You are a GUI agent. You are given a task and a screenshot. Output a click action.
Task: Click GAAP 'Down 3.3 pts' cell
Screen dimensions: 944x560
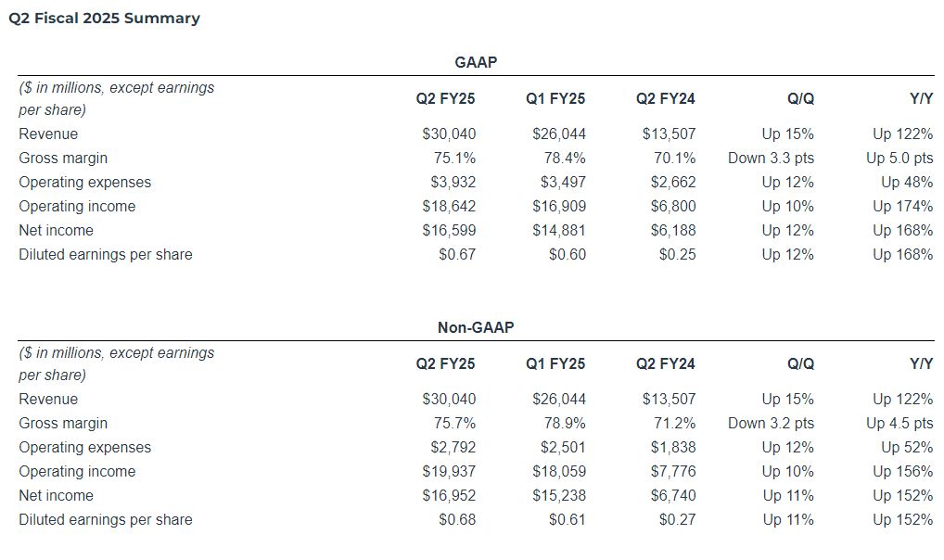click(771, 158)
